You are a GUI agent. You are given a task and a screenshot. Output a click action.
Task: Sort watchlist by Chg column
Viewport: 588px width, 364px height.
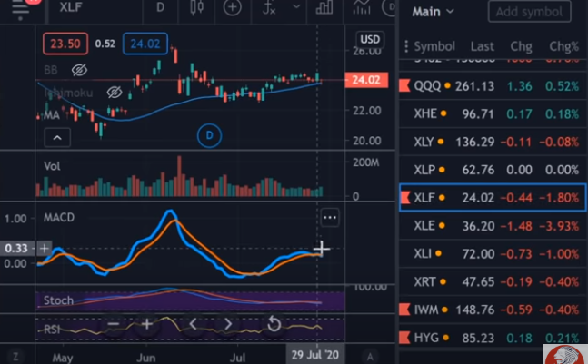pyautogui.click(x=521, y=46)
